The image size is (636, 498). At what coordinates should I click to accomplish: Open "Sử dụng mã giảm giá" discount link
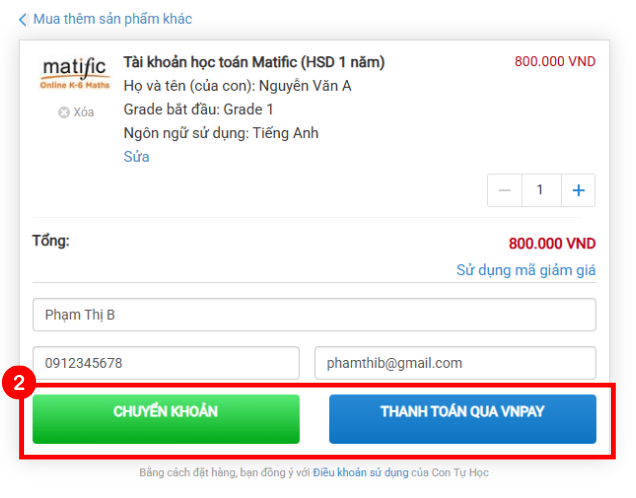pyautogui.click(x=526, y=270)
